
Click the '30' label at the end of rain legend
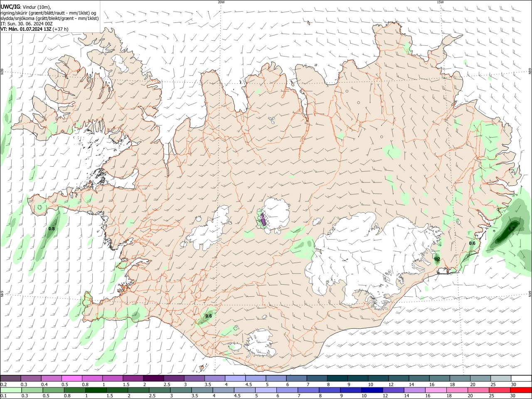click(514, 396)
